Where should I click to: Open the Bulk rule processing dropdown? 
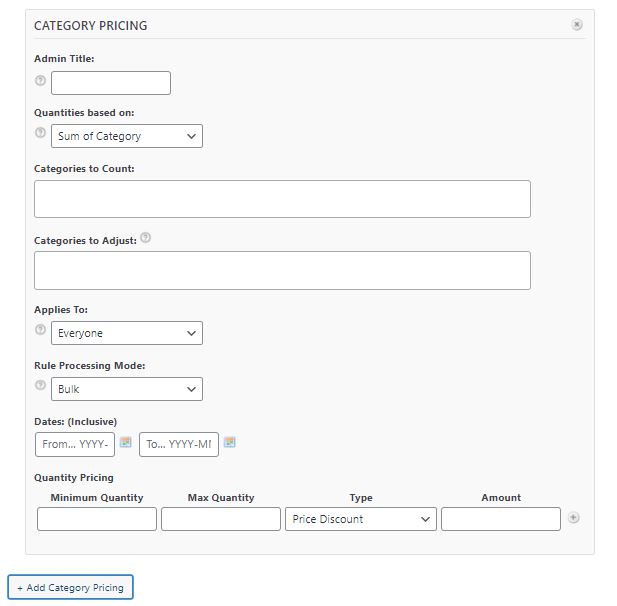tap(127, 389)
